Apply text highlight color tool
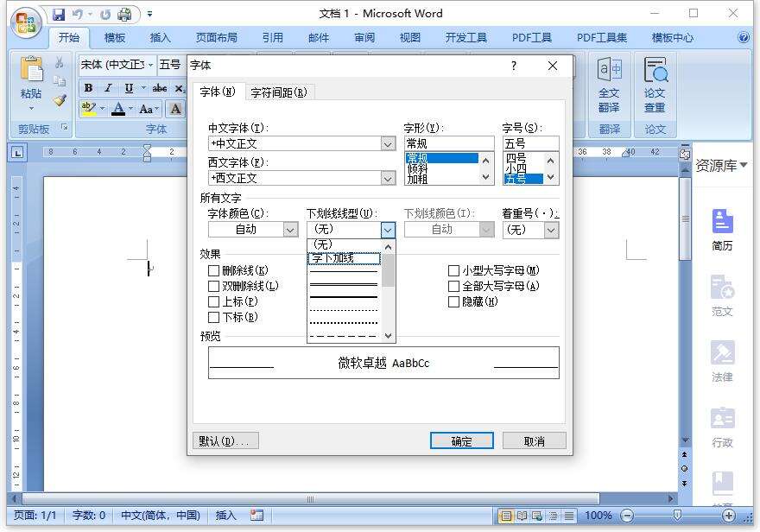This screenshot has width=760, height=532. click(89, 108)
